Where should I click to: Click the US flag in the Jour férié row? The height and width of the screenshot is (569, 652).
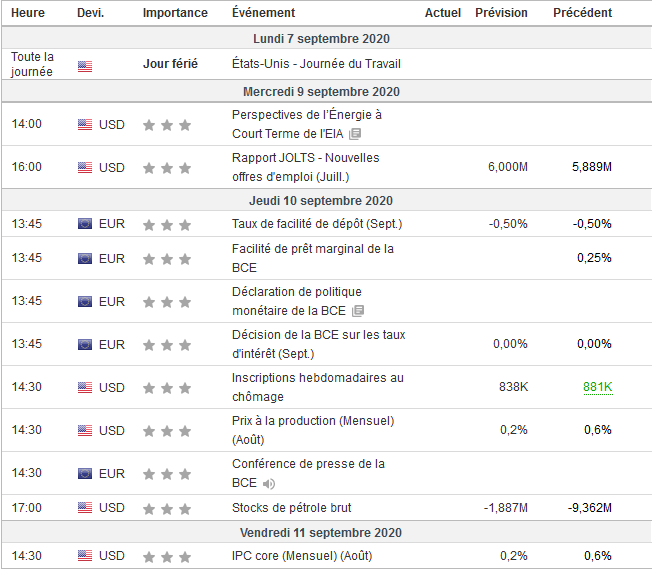point(85,66)
